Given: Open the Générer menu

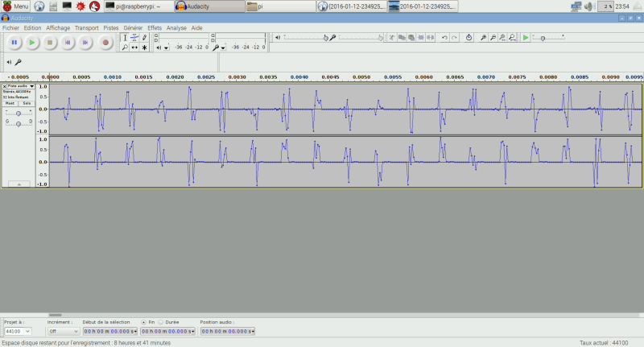Looking at the screenshot, I should (x=133, y=27).
